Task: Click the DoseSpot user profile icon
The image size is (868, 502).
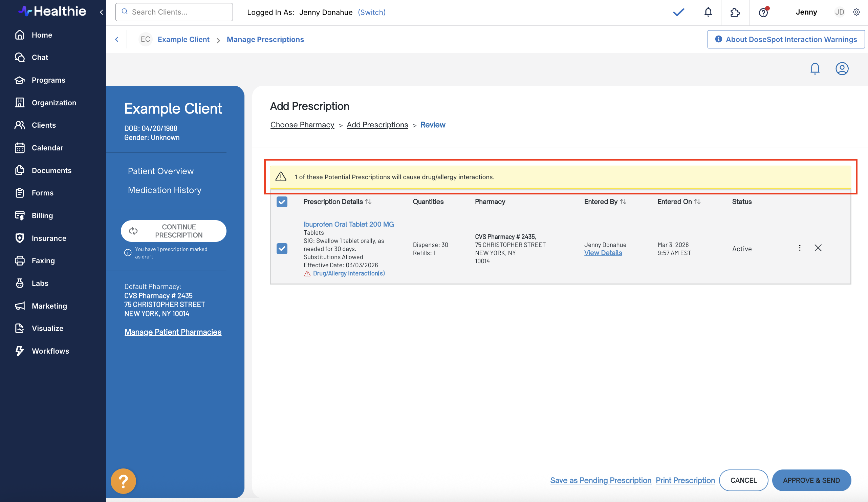Action: click(x=842, y=68)
